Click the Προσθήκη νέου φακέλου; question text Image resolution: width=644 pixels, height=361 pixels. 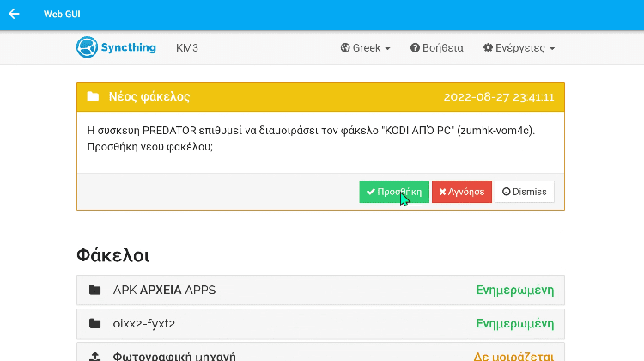150,147
